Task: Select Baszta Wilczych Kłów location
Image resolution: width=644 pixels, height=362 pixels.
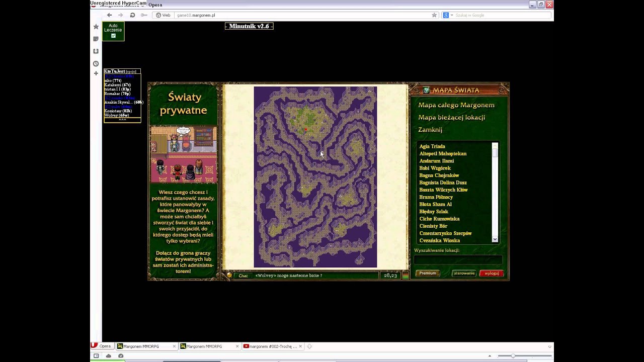Action: coord(444,190)
